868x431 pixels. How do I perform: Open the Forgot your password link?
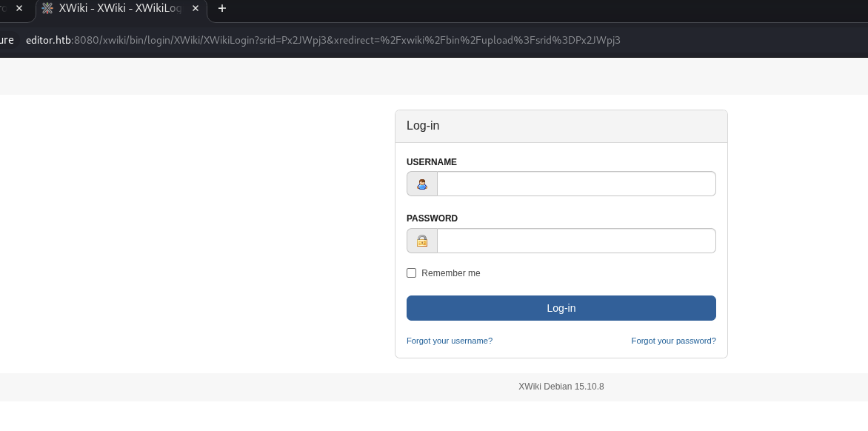[x=673, y=341]
